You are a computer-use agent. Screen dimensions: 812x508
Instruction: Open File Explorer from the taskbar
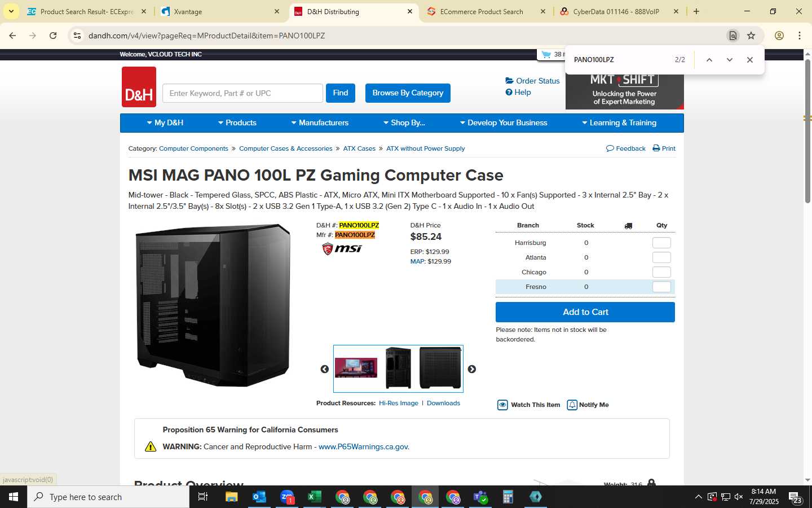pos(231,497)
